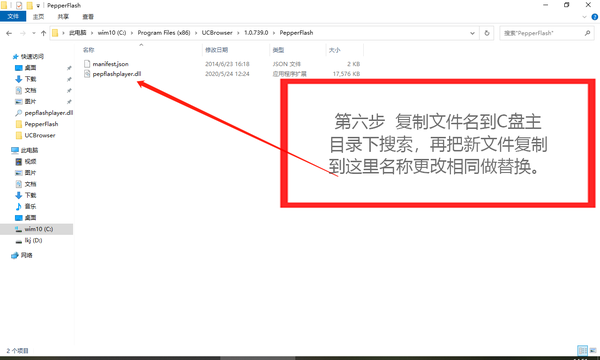Viewport: 600px width, 360px height.
Task: Switch to large icons view in status bar
Action: (593, 350)
